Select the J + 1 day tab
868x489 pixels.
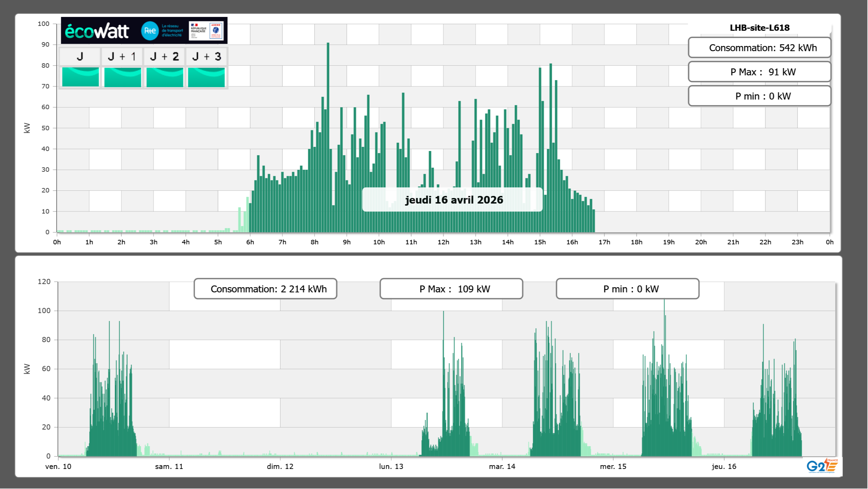click(x=122, y=56)
